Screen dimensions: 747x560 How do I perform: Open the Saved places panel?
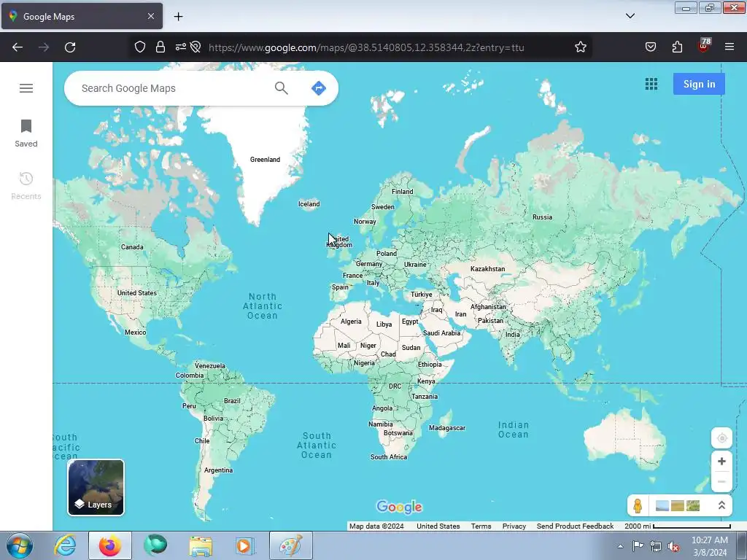26,133
